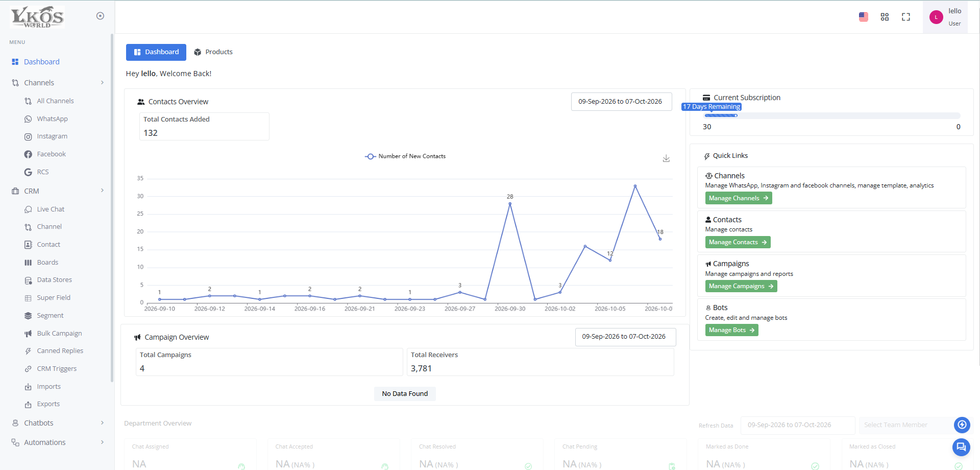Open Instagram channel in sidebar

coord(52,136)
